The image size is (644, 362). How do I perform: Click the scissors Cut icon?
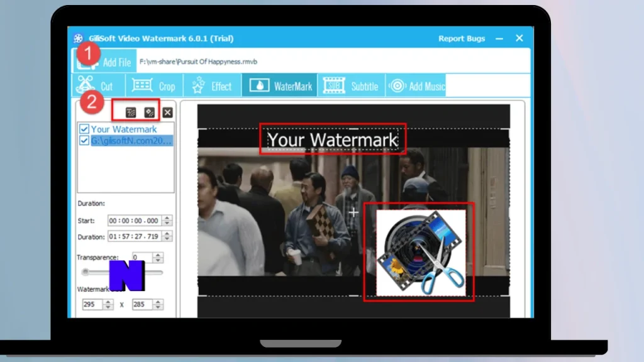(86, 85)
